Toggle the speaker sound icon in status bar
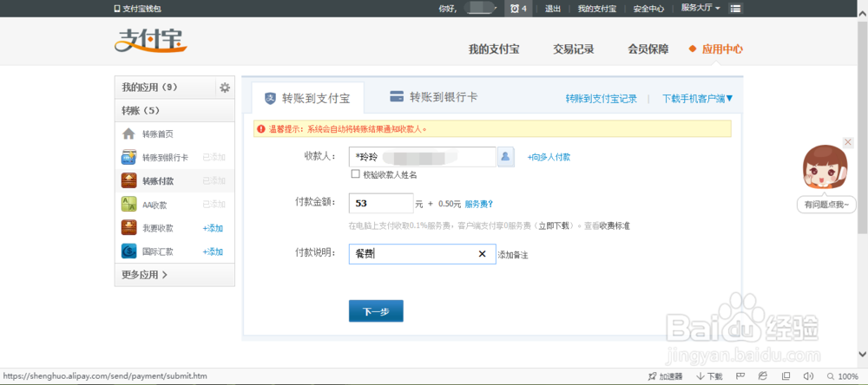This screenshot has width=868, height=385. [807, 376]
